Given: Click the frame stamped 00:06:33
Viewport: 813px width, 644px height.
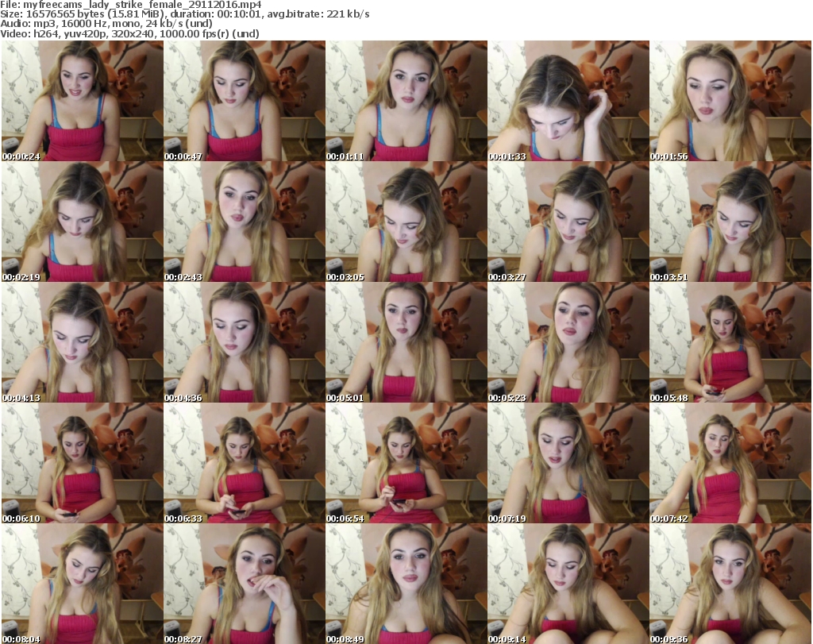Looking at the screenshot, I should point(245,463).
